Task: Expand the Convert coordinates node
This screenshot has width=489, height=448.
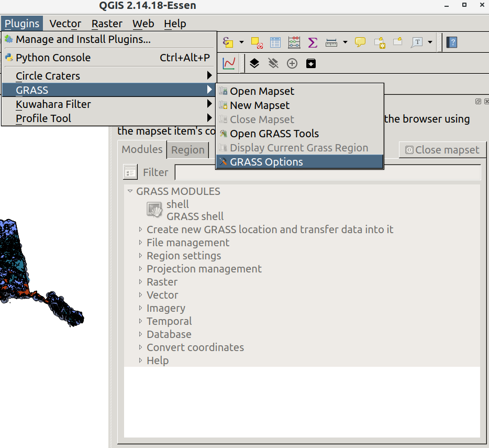Action: tap(141, 347)
